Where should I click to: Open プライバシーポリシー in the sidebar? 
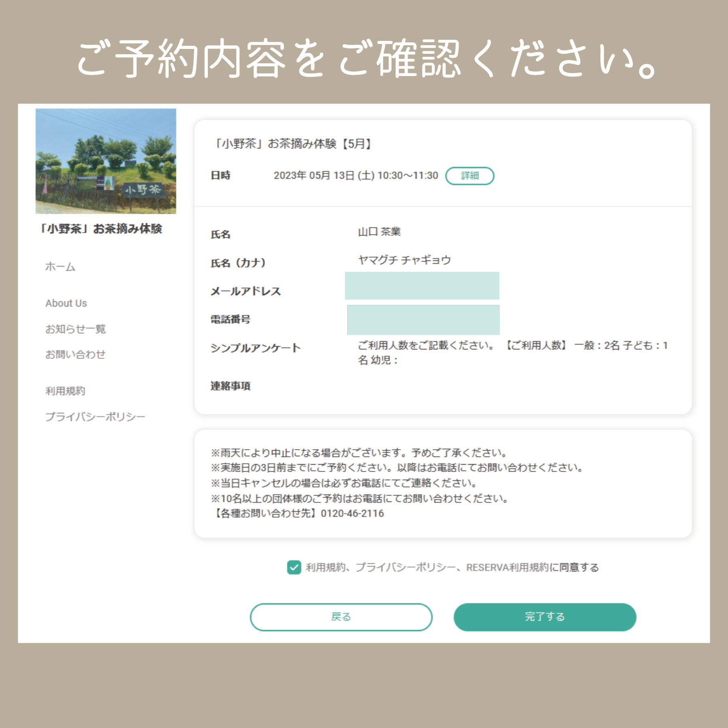pyautogui.click(x=95, y=417)
